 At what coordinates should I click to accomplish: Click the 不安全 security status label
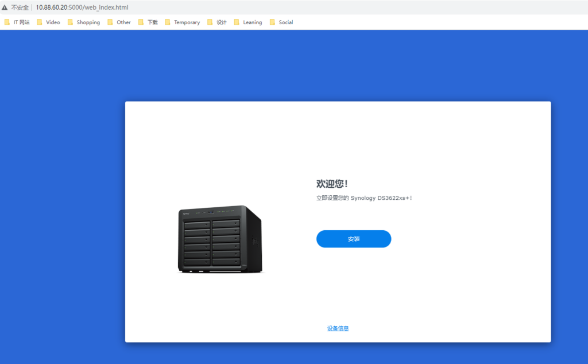pyautogui.click(x=20, y=7)
